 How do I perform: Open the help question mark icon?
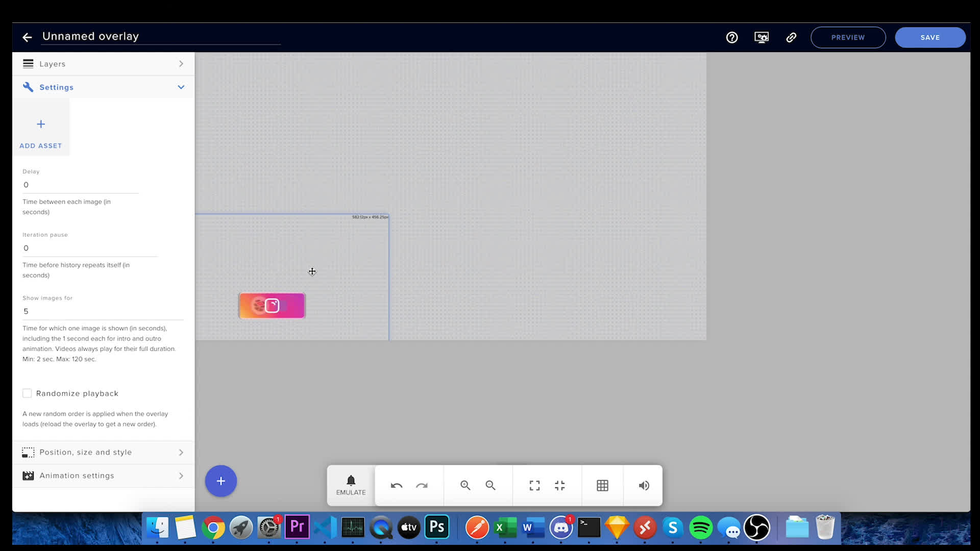[732, 37]
